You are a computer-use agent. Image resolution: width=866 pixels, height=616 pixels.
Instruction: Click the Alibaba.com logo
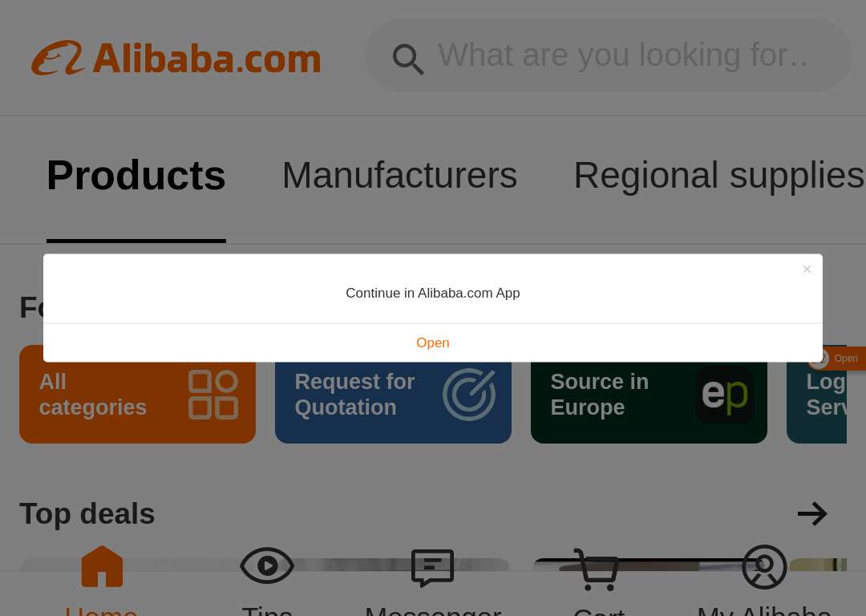pos(176,58)
